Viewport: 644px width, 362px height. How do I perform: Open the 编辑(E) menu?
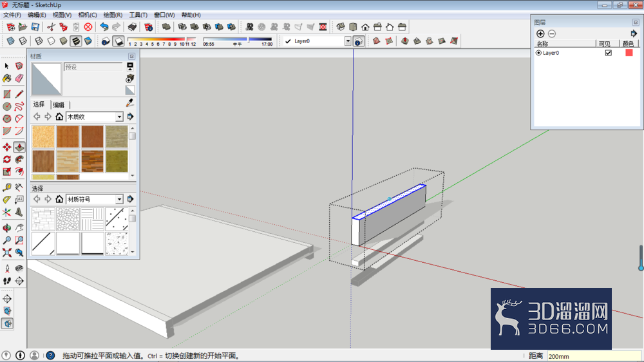click(37, 15)
